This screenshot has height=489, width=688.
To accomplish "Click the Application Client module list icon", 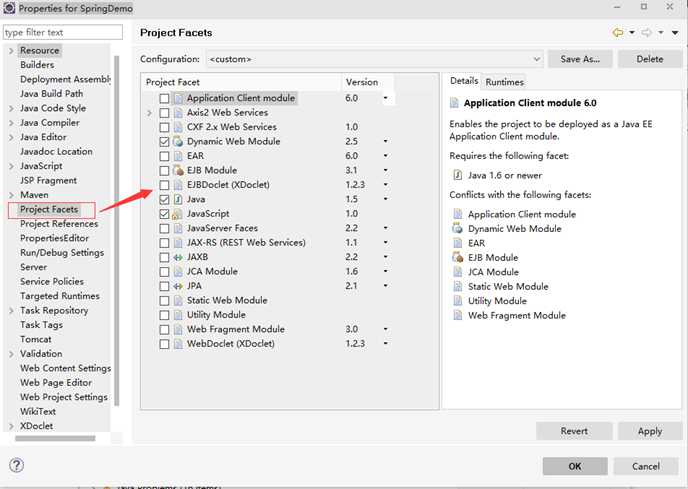I will coord(178,98).
